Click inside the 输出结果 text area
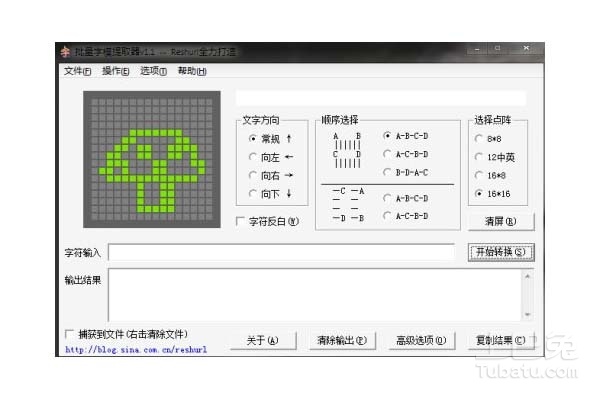 (315, 295)
